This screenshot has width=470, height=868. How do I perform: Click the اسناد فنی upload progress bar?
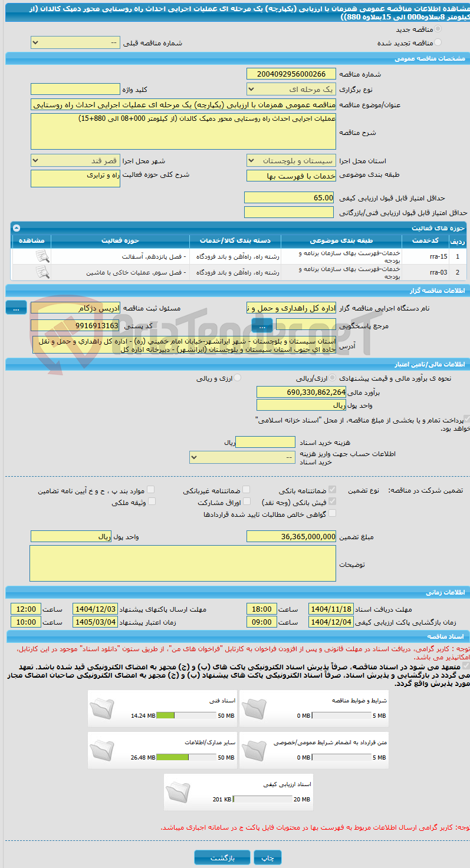[187, 715]
